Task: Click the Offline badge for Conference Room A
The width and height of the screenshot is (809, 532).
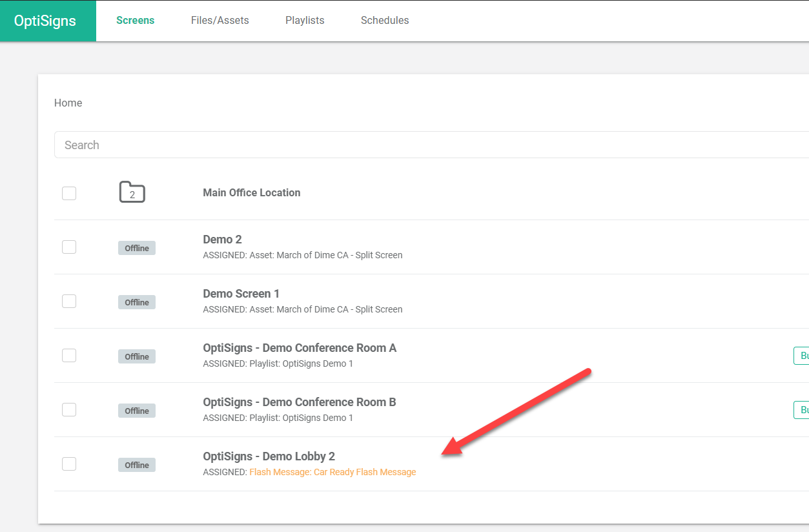Action: click(137, 356)
